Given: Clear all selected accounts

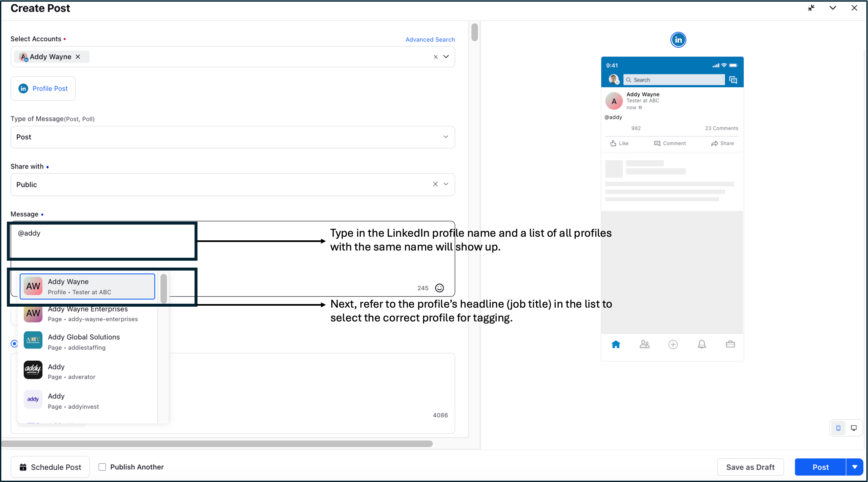Looking at the screenshot, I should coord(435,57).
